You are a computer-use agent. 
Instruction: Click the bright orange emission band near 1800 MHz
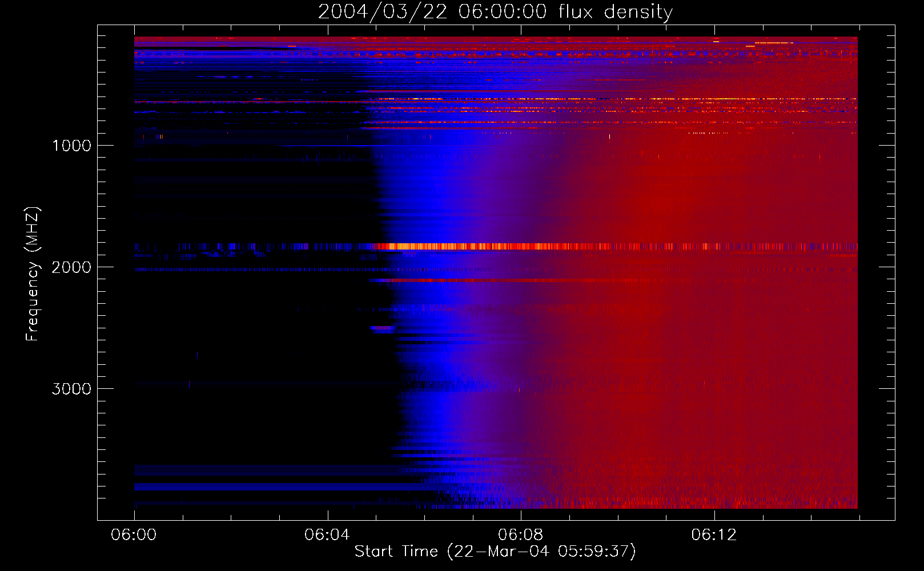pos(496,247)
